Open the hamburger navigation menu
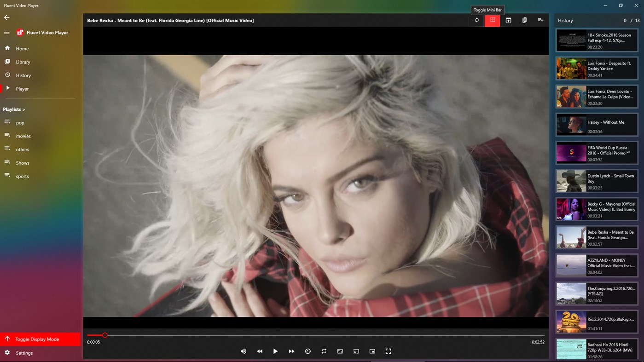Screen dimensions: 644x362 pos(6,32)
